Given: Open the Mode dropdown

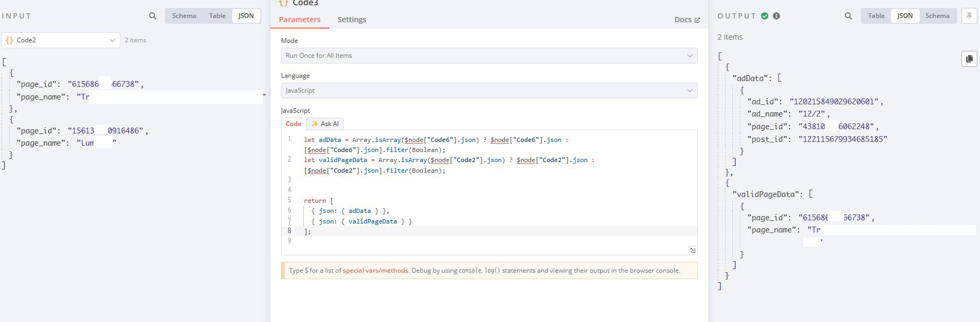Looking at the screenshot, I should pyautogui.click(x=489, y=56).
